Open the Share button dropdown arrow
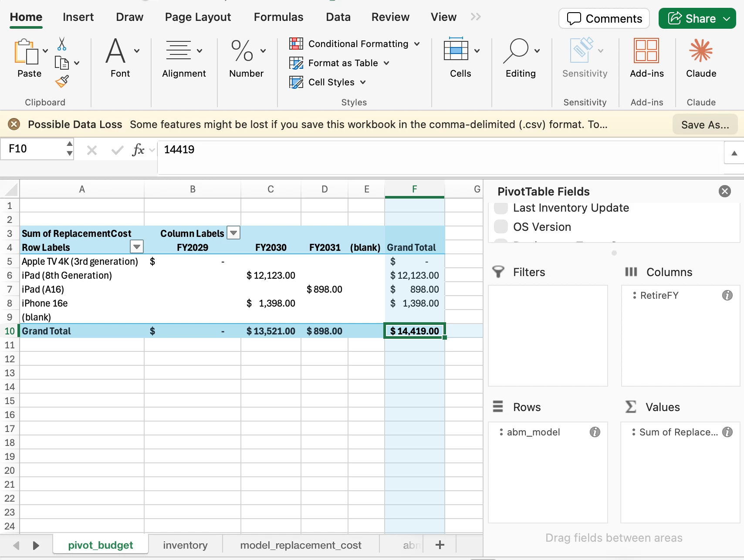This screenshot has height=560, width=744. (x=727, y=19)
